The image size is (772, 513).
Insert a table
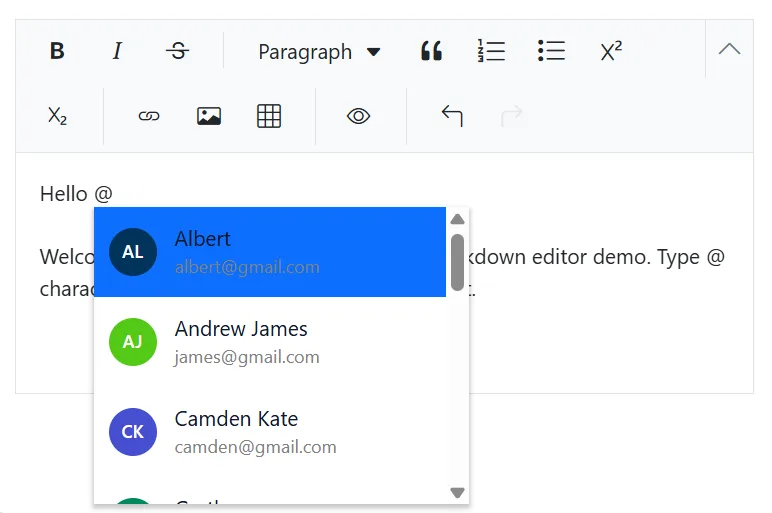[269, 116]
